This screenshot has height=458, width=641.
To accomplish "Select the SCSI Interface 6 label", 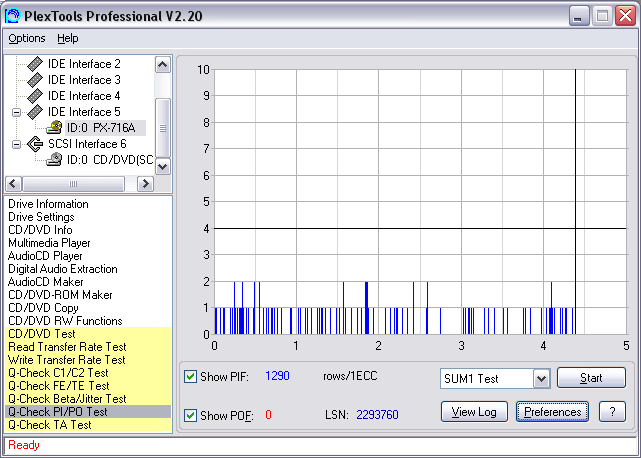I will click(x=87, y=144).
